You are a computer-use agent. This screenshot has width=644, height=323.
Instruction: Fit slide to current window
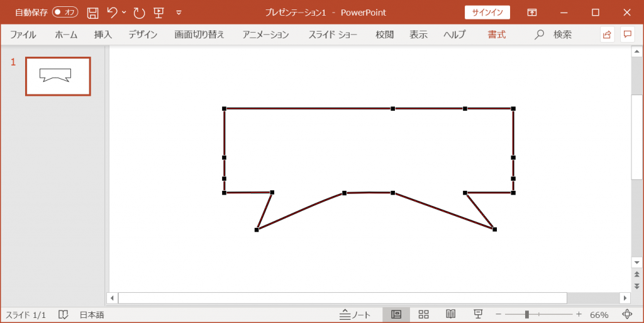pyautogui.click(x=627, y=315)
